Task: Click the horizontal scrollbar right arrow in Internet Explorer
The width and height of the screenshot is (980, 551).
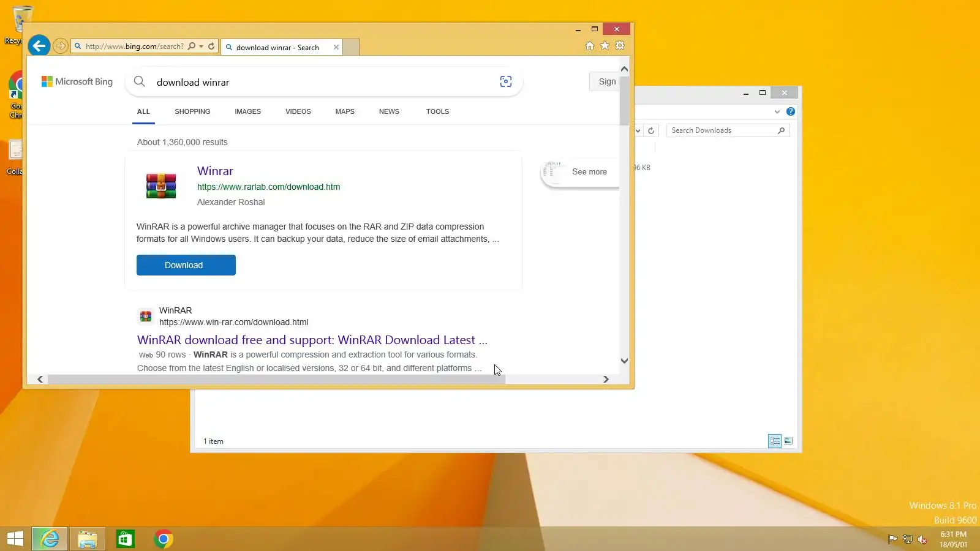Action: 606,379
